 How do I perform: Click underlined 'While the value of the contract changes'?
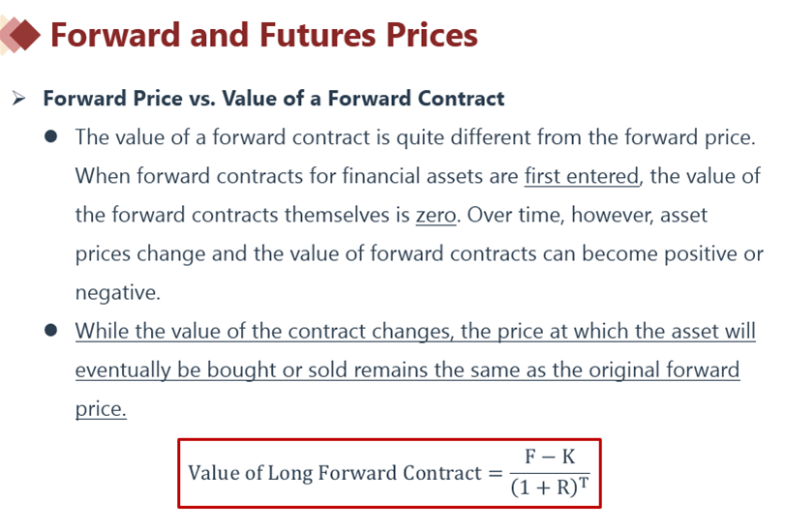click(x=259, y=331)
